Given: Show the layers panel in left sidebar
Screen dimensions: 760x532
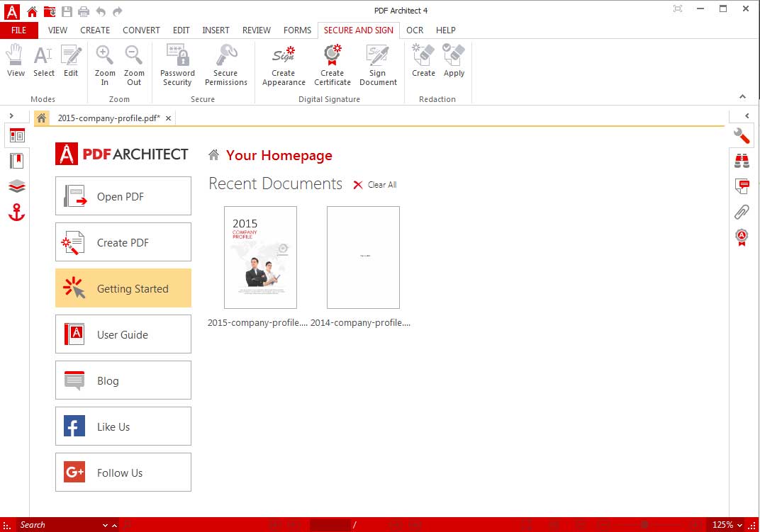Looking at the screenshot, I should click(17, 186).
